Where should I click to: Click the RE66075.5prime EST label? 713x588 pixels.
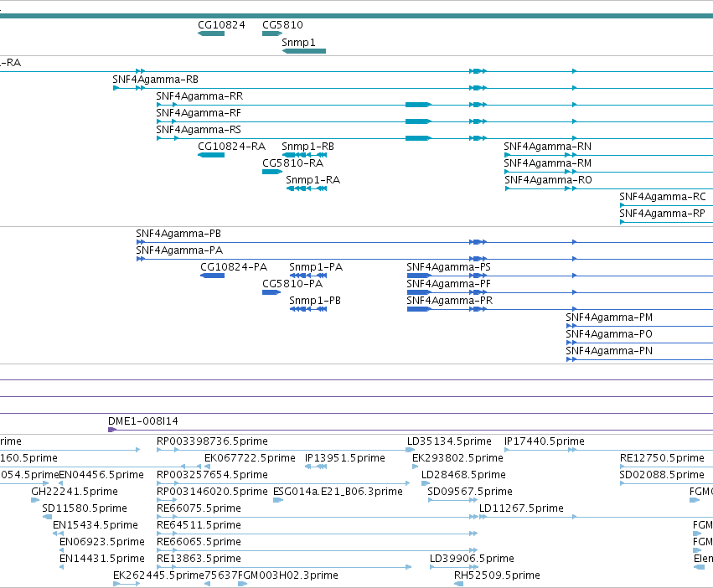pos(199,508)
